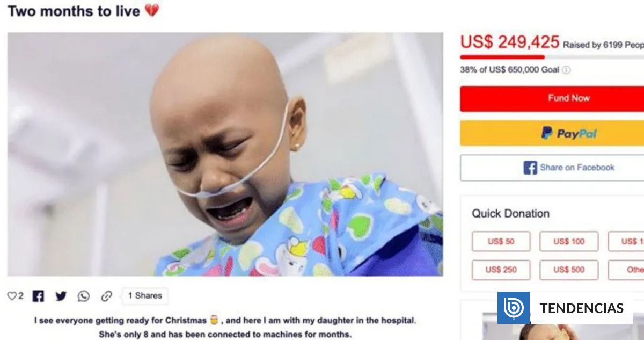This screenshot has width=644, height=340.
Task: Select the US$ 100 quick donation
Action: [569, 242]
